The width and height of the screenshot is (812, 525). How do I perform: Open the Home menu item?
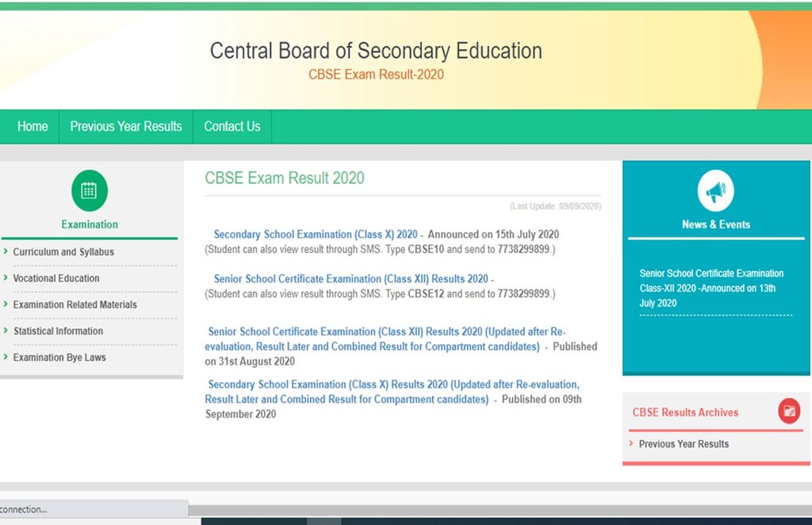point(33,126)
